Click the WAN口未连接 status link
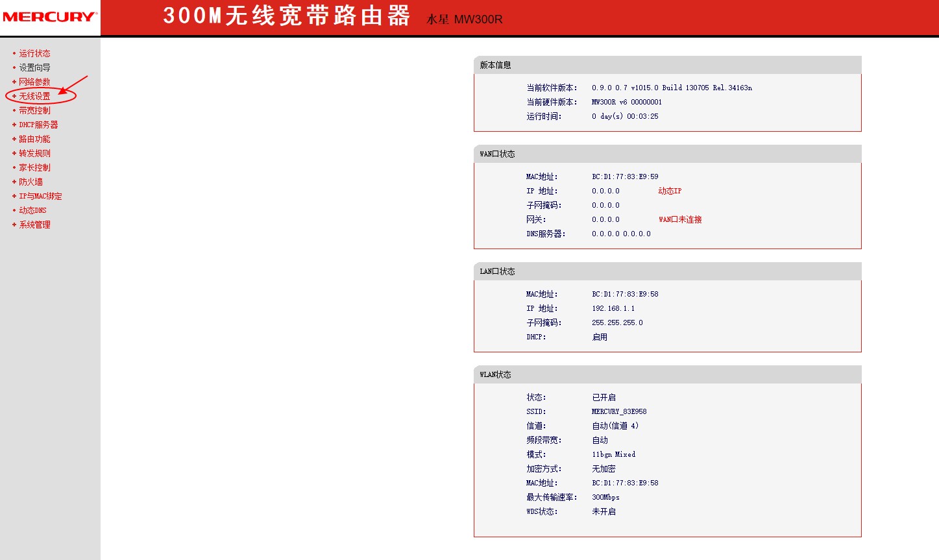The width and height of the screenshot is (939, 560). click(679, 219)
